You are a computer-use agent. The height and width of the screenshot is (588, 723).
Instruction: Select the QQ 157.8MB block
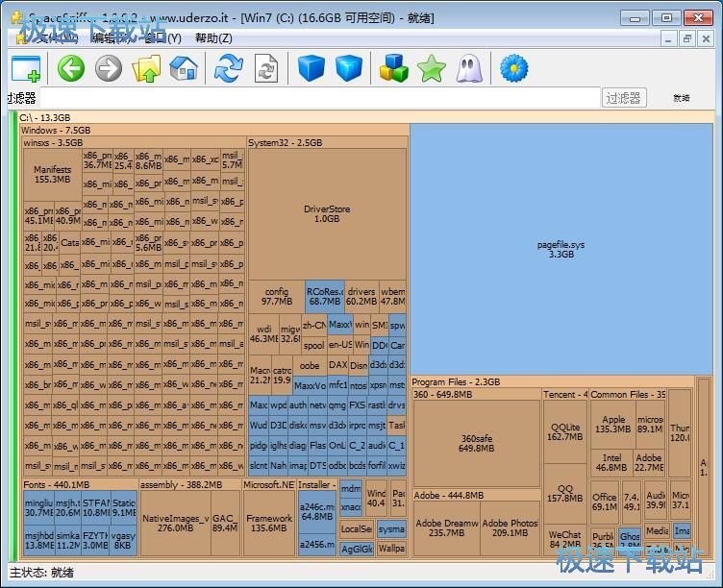pos(565,494)
